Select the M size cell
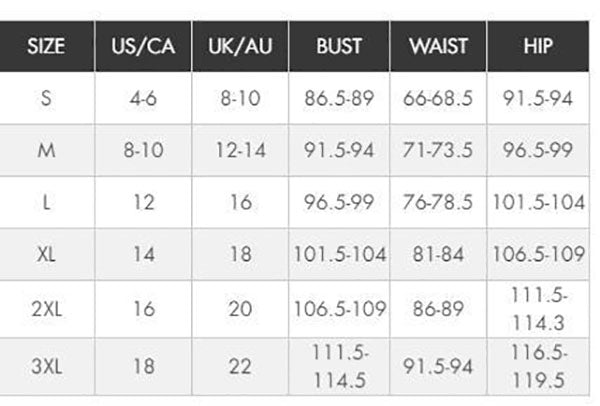The height and width of the screenshot is (406, 600). coord(46,150)
